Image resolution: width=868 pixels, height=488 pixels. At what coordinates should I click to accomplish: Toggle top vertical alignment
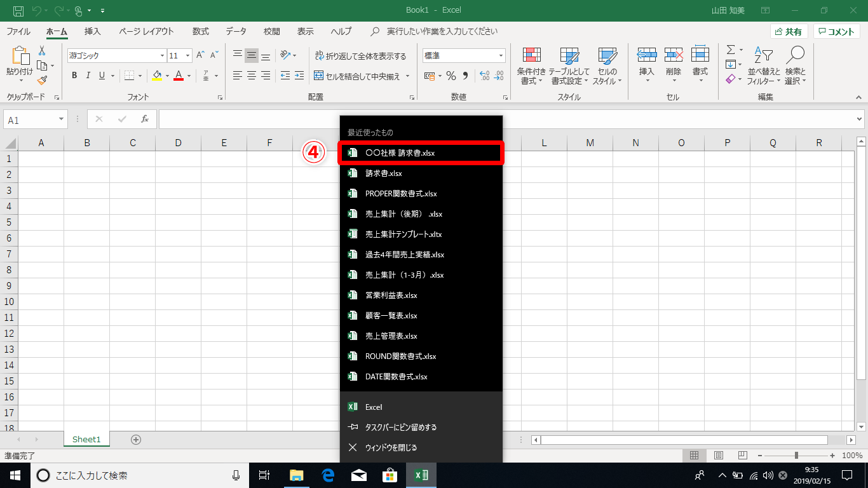click(238, 55)
